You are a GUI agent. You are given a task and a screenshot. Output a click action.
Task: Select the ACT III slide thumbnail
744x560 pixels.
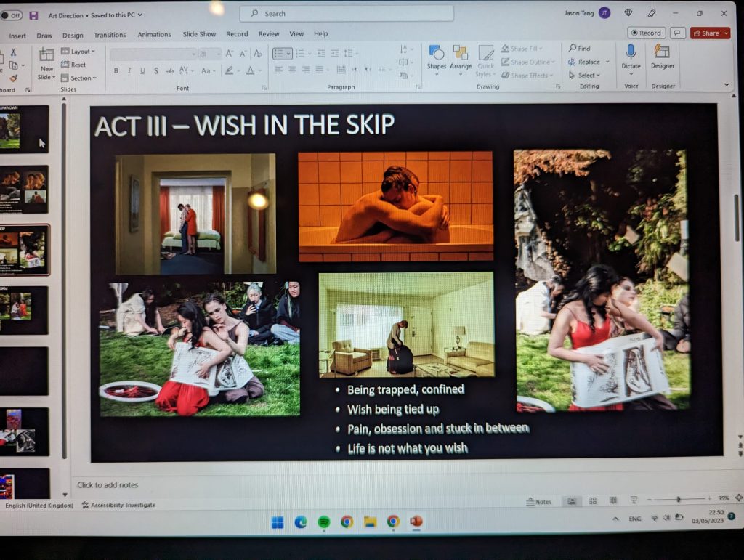coord(24,250)
